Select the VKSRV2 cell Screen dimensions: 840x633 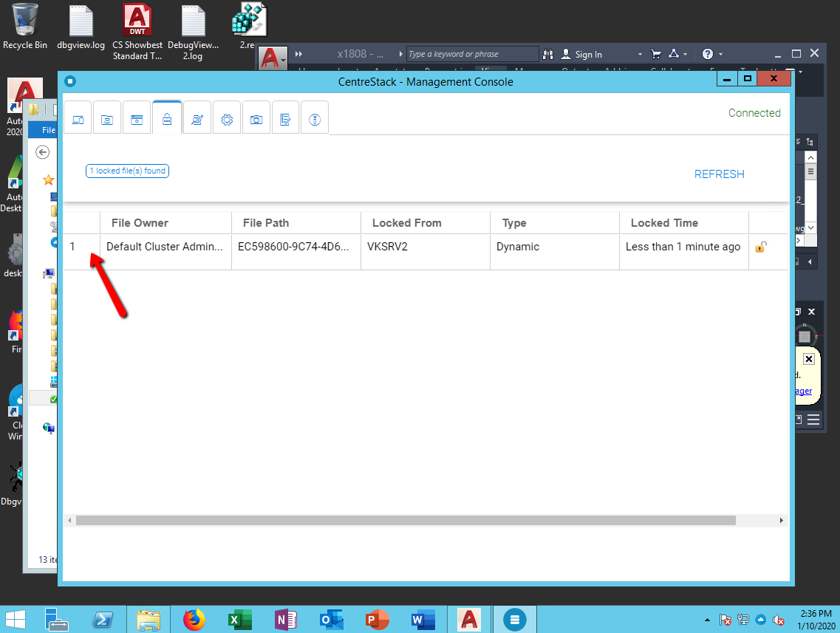(x=426, y=252)
